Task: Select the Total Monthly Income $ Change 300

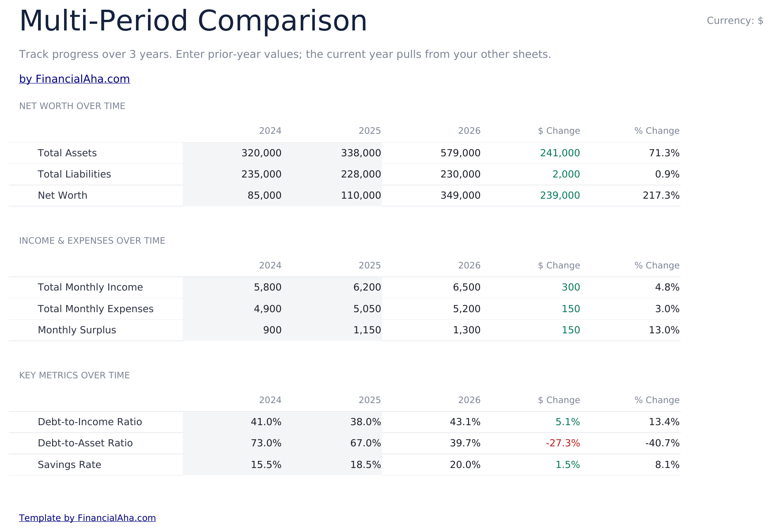Action: point(571,287)
